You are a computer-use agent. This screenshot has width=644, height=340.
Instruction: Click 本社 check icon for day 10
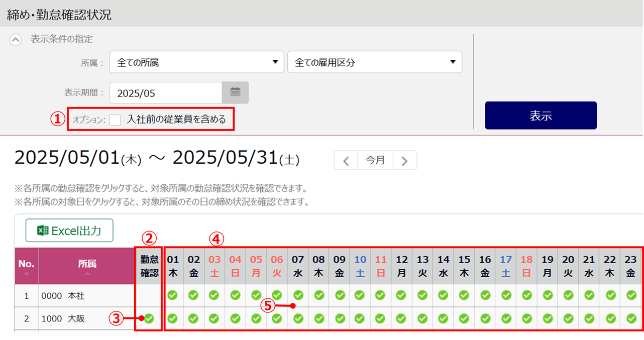360,295
